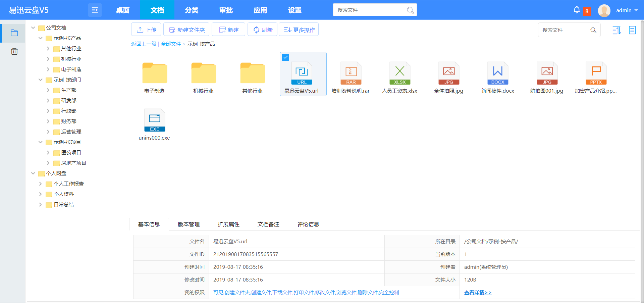The image size is (644, 303).
Task: Switch to the 版本管理 tab
Action: [189, 224]
